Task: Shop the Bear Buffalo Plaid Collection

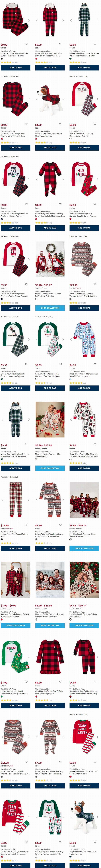Action: (x=50, y=308)
